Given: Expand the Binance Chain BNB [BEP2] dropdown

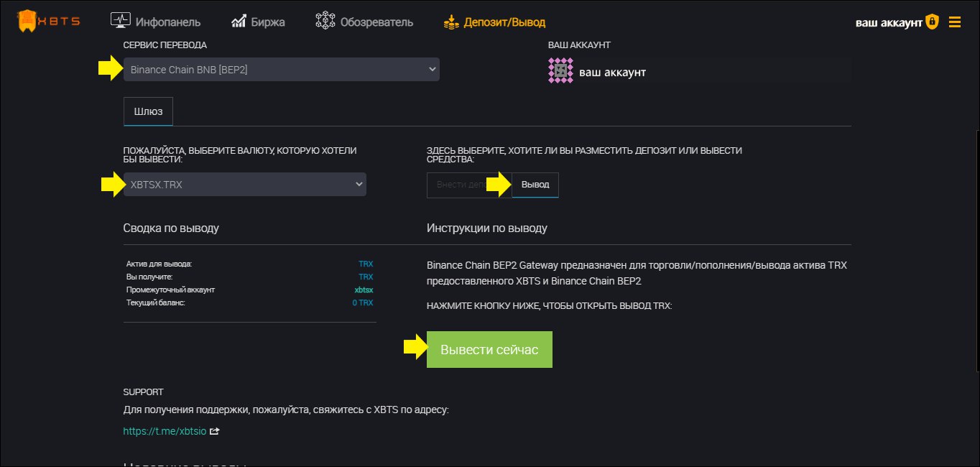Looking at the screenshot, I should coord(282,70).
